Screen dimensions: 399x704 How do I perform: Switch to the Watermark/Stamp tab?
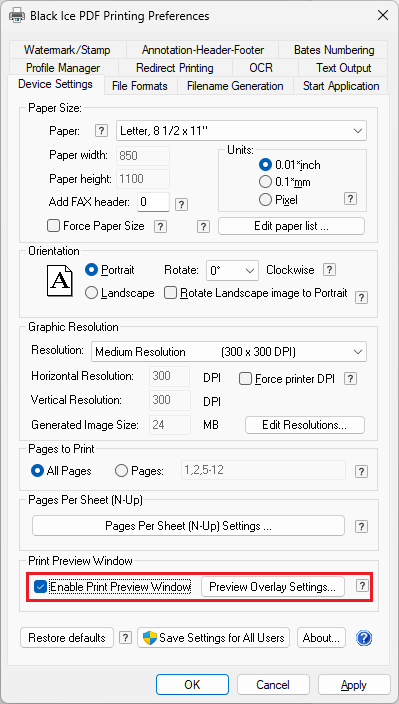[67, 49]
